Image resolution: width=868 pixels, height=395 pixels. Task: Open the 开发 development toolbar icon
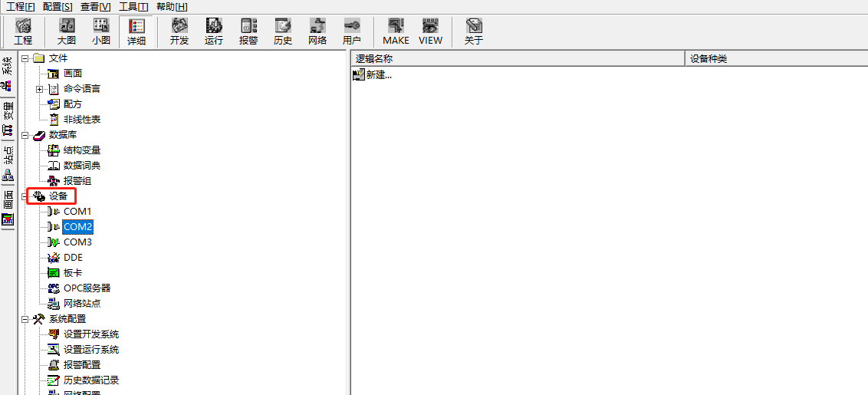179,31
